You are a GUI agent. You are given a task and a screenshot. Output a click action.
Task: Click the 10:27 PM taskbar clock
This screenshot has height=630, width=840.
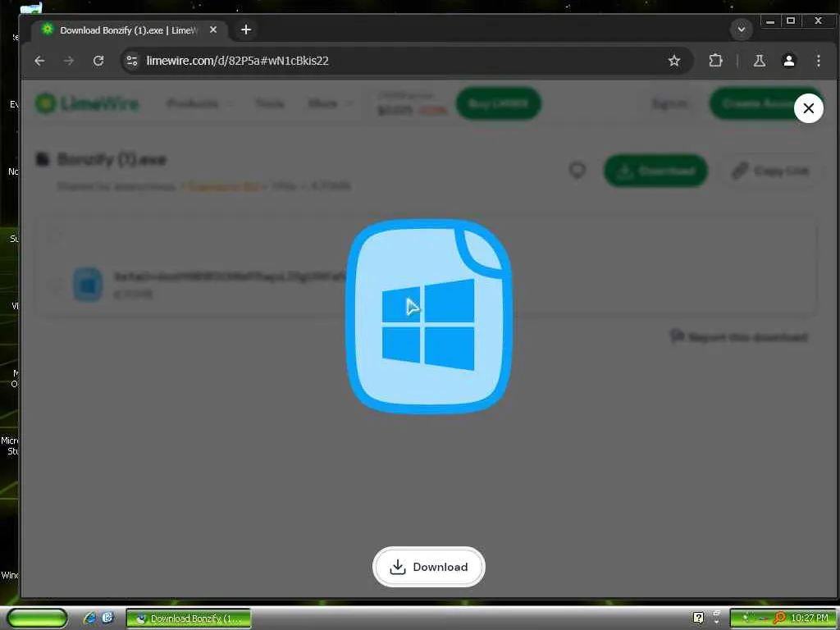[x=810, y=618]
